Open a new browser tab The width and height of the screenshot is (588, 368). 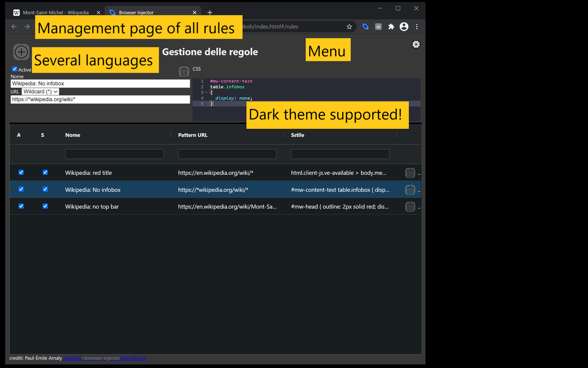210,12
